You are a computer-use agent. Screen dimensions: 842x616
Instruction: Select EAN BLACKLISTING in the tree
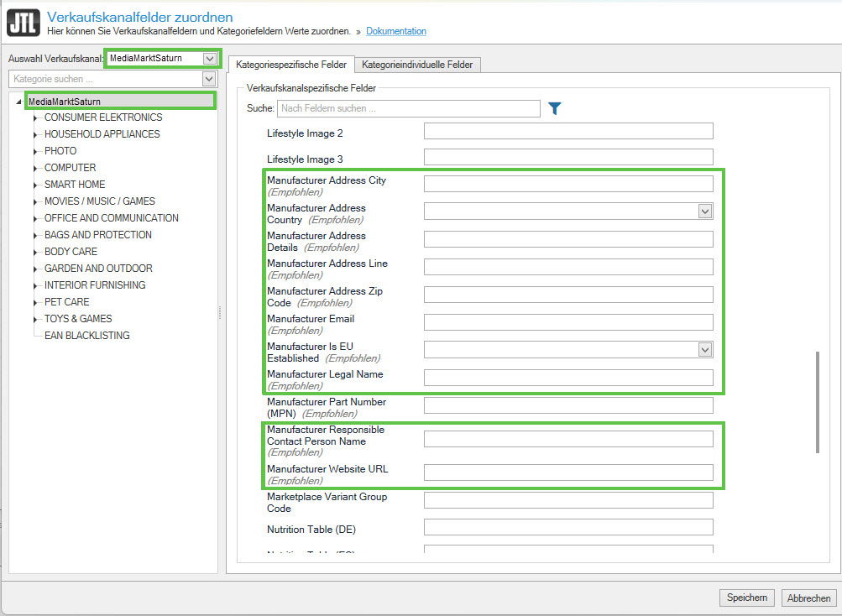[86, 336]
